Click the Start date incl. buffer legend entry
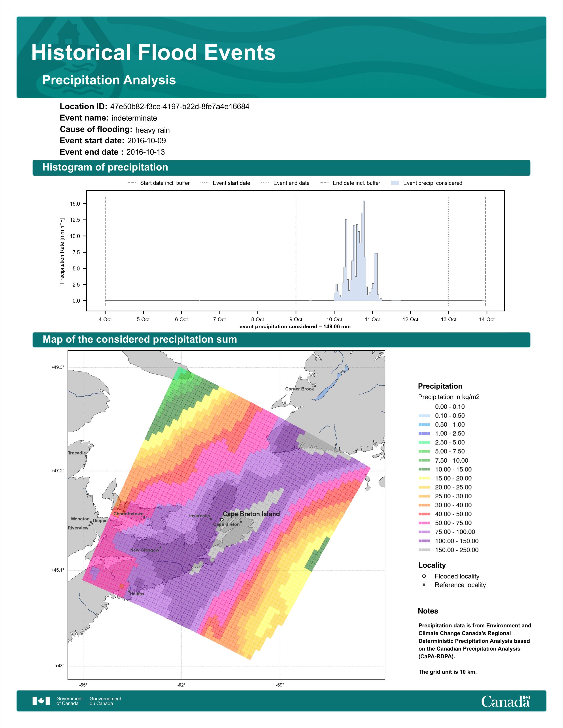The height and width of the screenshot is (728, 563). pos(159,183)
